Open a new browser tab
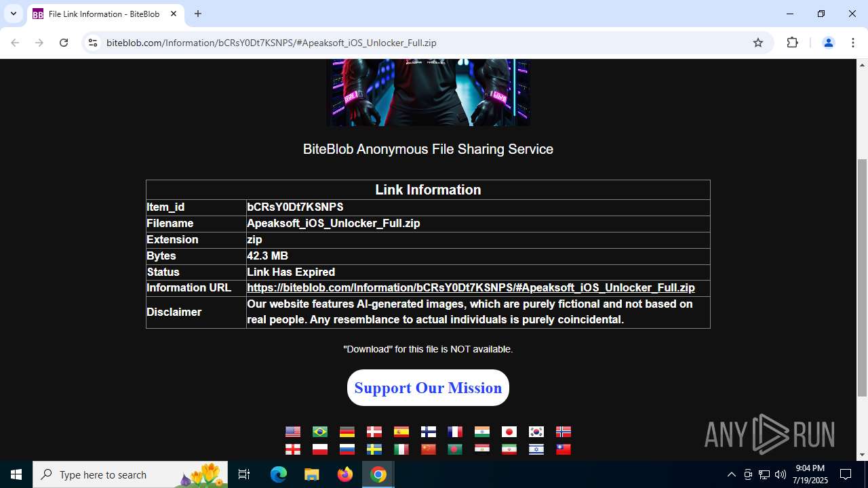 198,14
